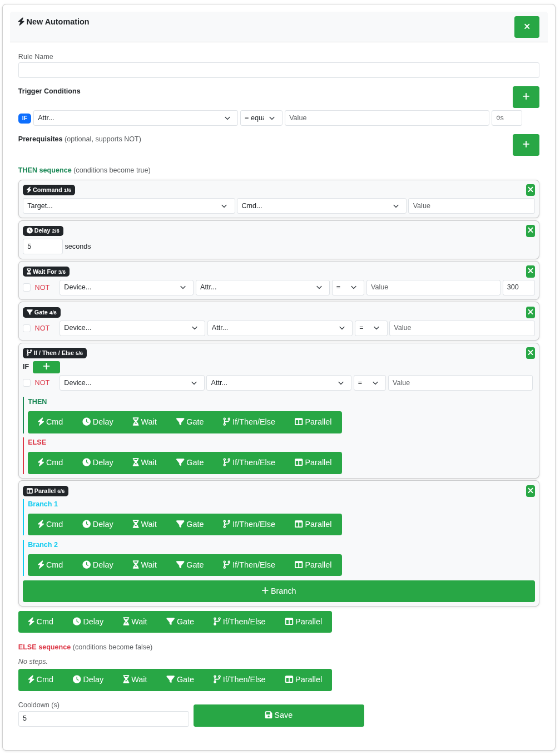The image size is (560, 754).
Task: Remove the Wait For 3/6 step
Action: point(531,271)
